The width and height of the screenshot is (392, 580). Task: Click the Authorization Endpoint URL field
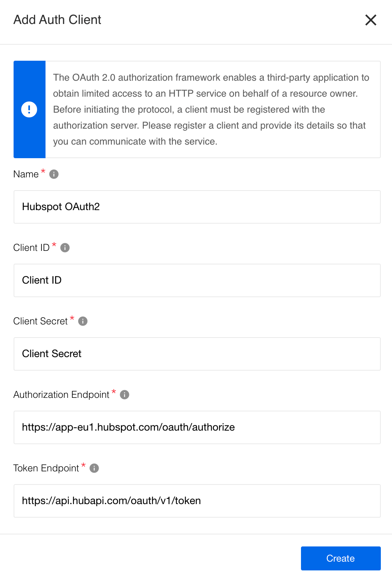pos(197,427)
